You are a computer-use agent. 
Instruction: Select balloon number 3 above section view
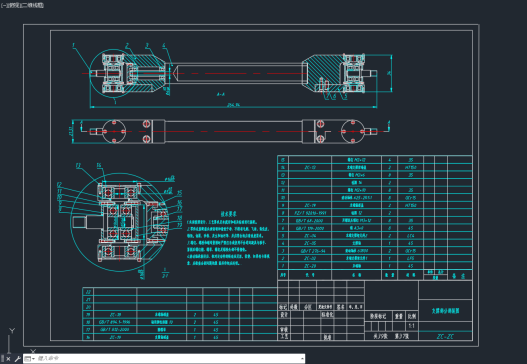click(147, 45)
